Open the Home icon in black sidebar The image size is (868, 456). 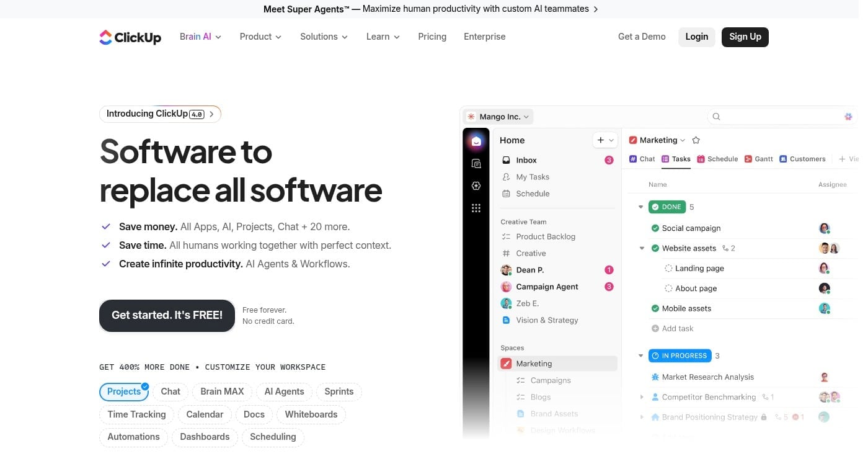pos(476,141)
